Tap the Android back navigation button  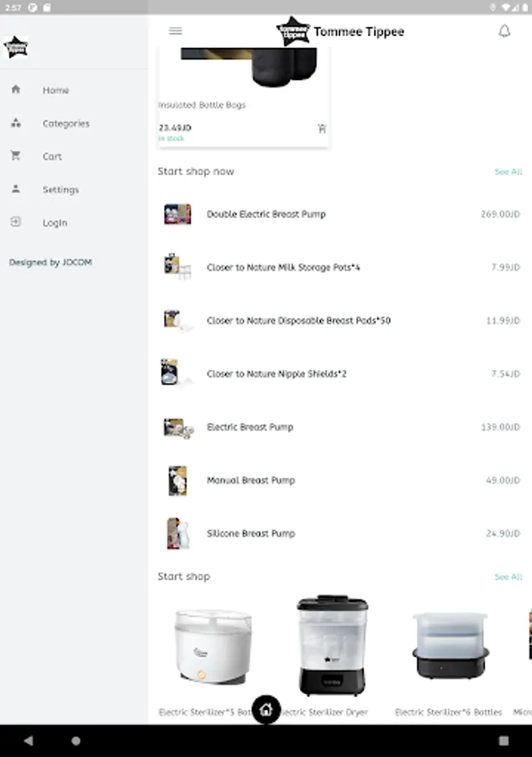pos(29,740)
